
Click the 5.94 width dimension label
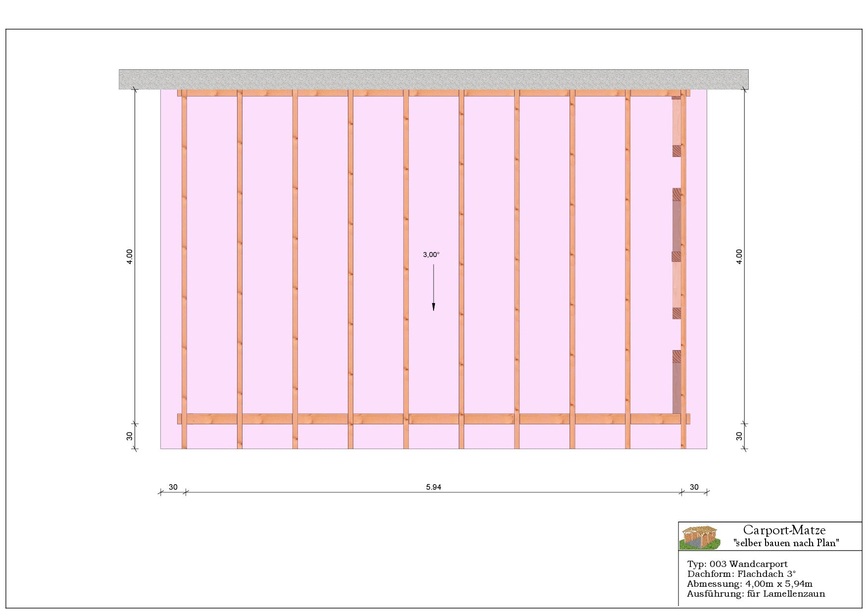(x=434, y=487)
